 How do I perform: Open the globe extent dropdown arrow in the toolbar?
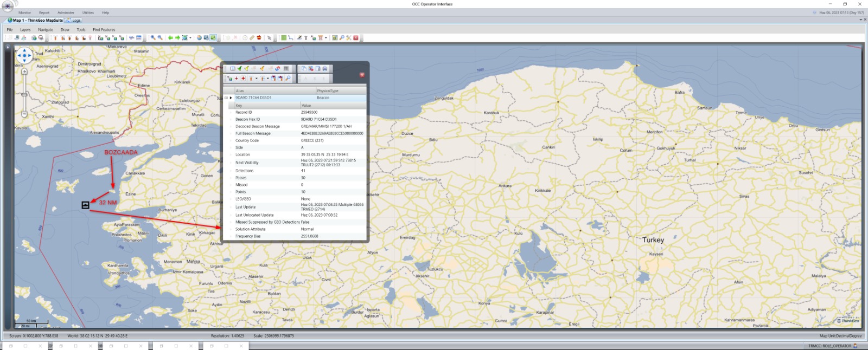coord(190,38)
